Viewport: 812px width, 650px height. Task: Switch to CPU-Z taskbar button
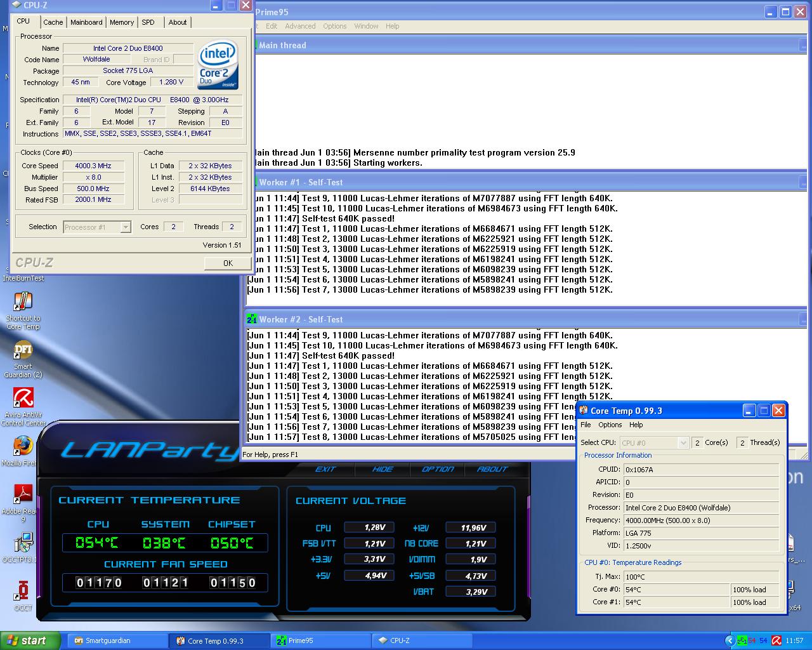pos(422,640)
